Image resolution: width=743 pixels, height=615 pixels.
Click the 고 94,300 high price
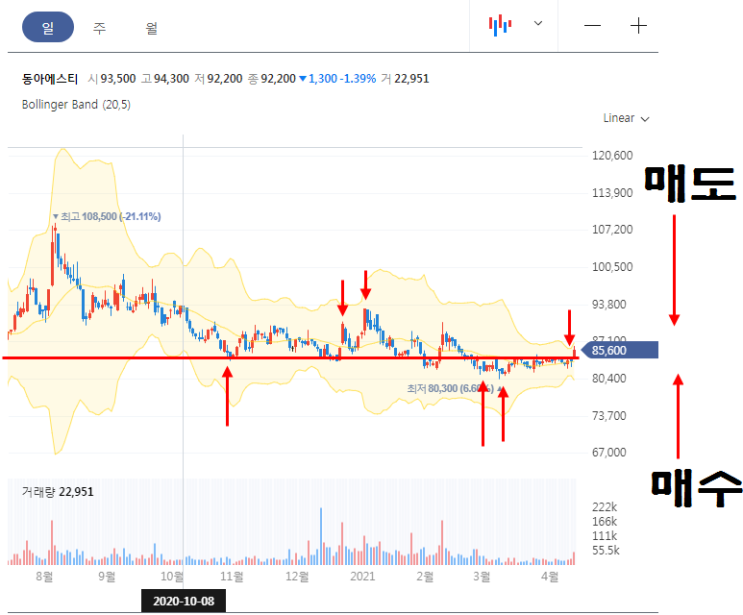pyautogui.click(x=165, y=79)
